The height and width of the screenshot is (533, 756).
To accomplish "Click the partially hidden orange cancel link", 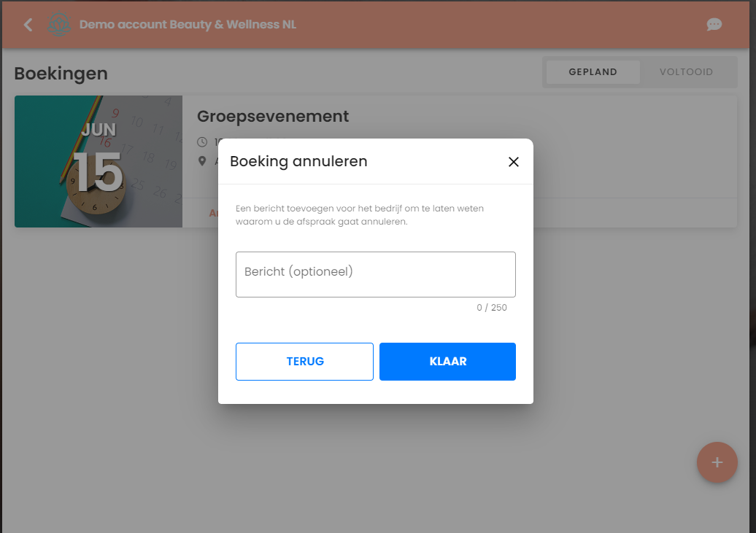I will pos(214,213).
